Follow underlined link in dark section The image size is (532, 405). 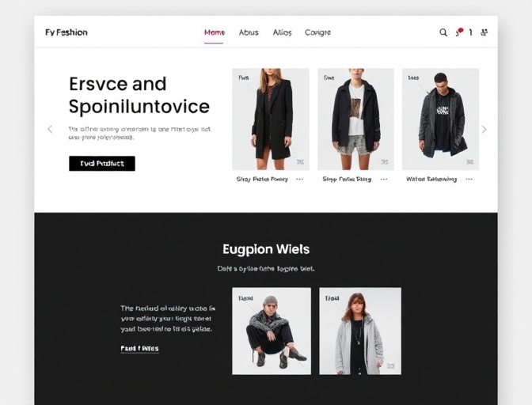pos(140,348)
